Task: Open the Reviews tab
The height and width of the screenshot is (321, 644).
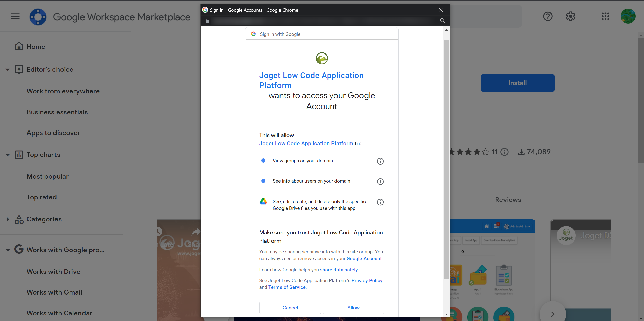Action: [x=508, y=200]
